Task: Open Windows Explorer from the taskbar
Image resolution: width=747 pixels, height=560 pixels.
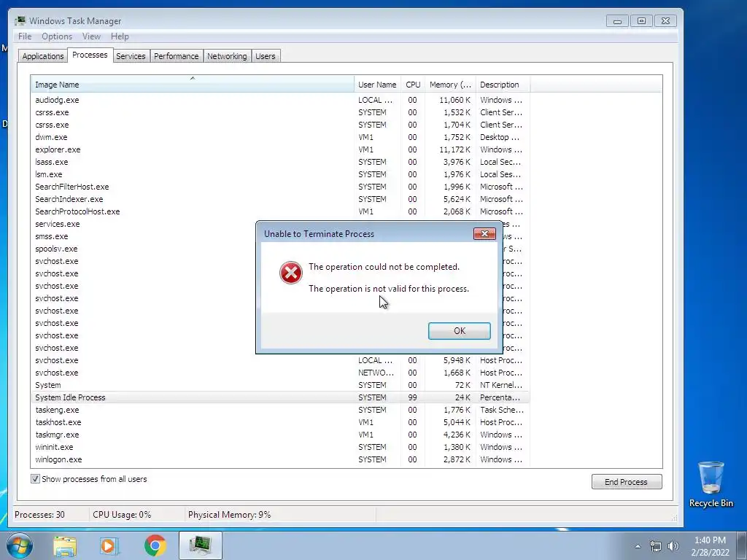Action: pyautogui.click(x=65, y=546)
